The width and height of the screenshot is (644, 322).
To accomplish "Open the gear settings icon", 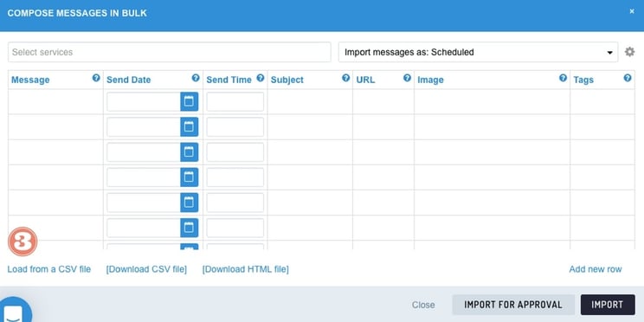I will (x=629, y=52).
